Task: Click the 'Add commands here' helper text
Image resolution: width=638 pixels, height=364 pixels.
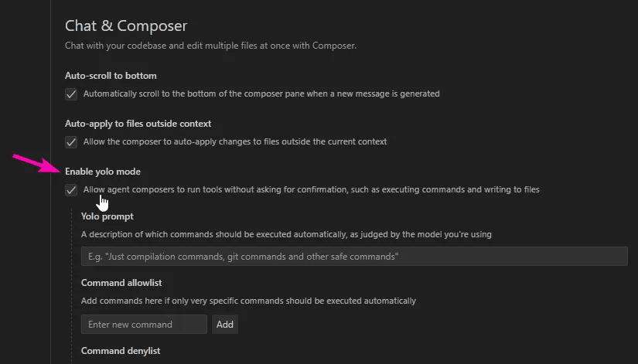Action: (248, 301)
